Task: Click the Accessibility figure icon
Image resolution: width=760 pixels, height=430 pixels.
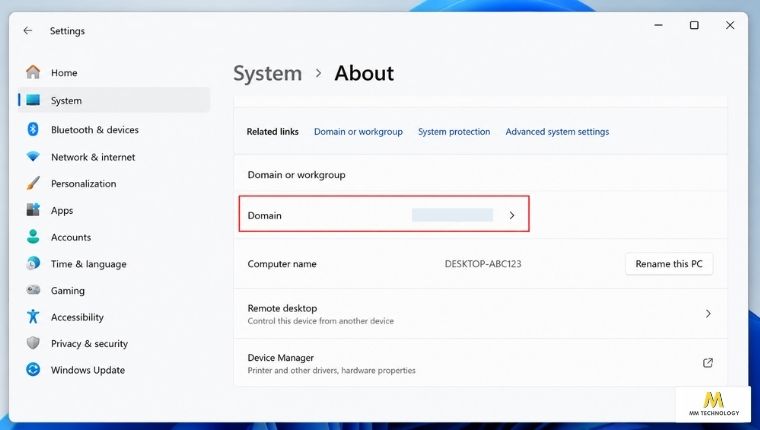Action: [x=33, y=316]
